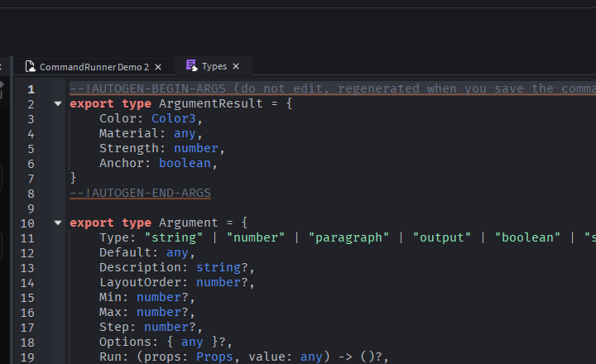The width and height of the screenshot is (596, 364).
Task: Click the Step field name
Action: point(114,327)
